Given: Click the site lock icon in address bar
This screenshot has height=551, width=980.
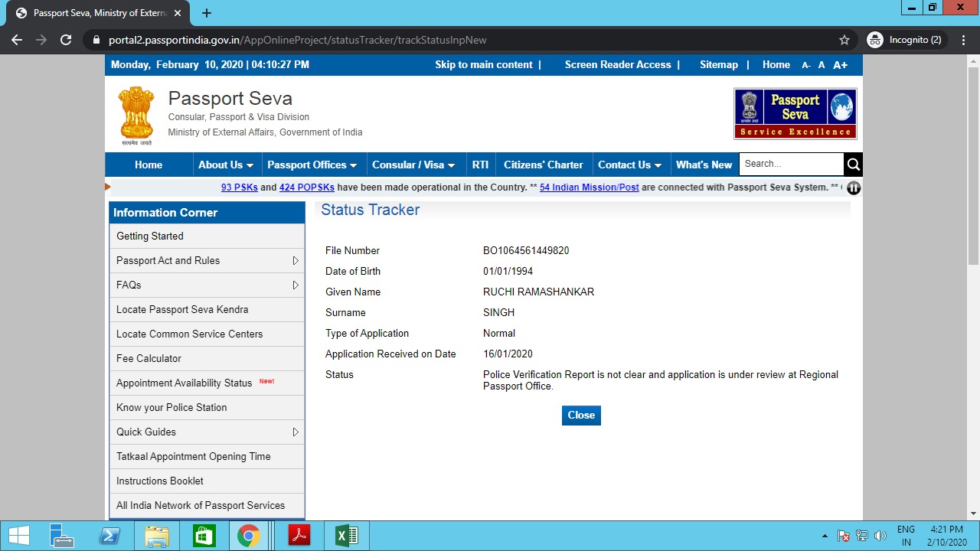Looking at the screenshot, I should point(96,40).
